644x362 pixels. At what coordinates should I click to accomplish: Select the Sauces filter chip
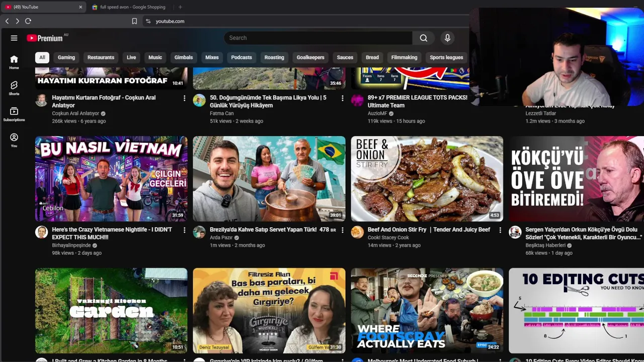(x=345, y=57)
